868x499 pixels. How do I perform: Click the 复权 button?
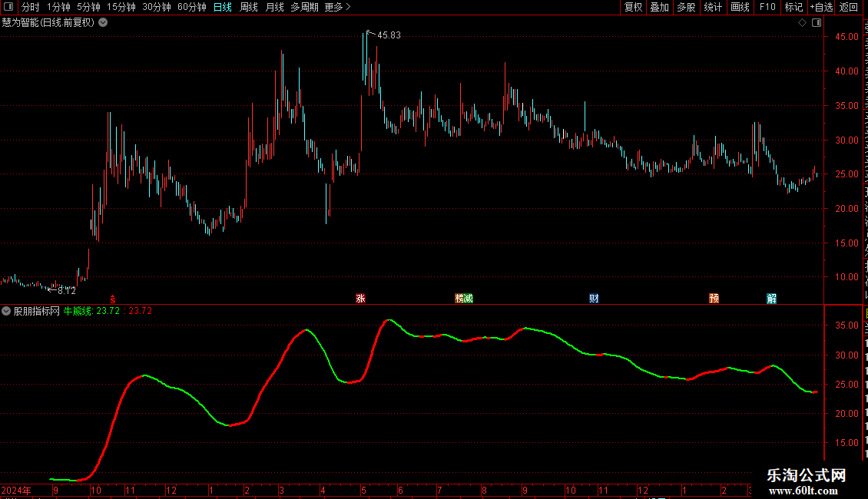(x=633, y=7)
